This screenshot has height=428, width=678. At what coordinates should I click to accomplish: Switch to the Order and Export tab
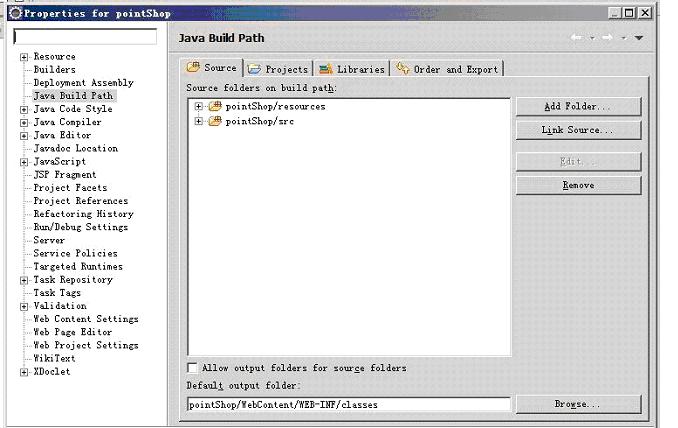pyautogui.click(x=447, y=69)
